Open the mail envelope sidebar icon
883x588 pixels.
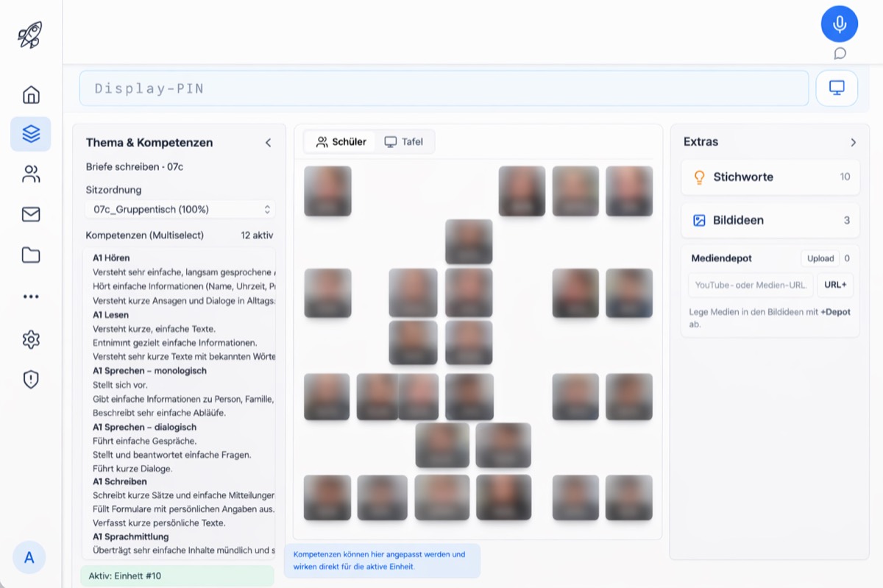[x=31, y=215]
